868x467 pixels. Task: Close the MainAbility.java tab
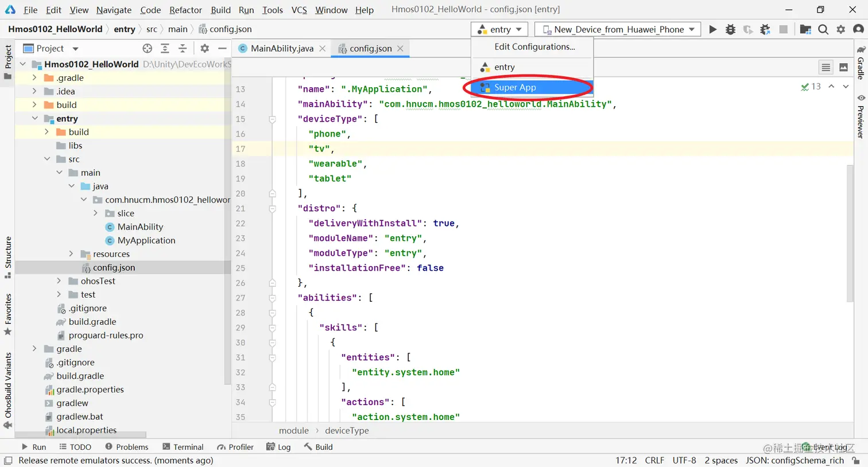tap(323, 48)
